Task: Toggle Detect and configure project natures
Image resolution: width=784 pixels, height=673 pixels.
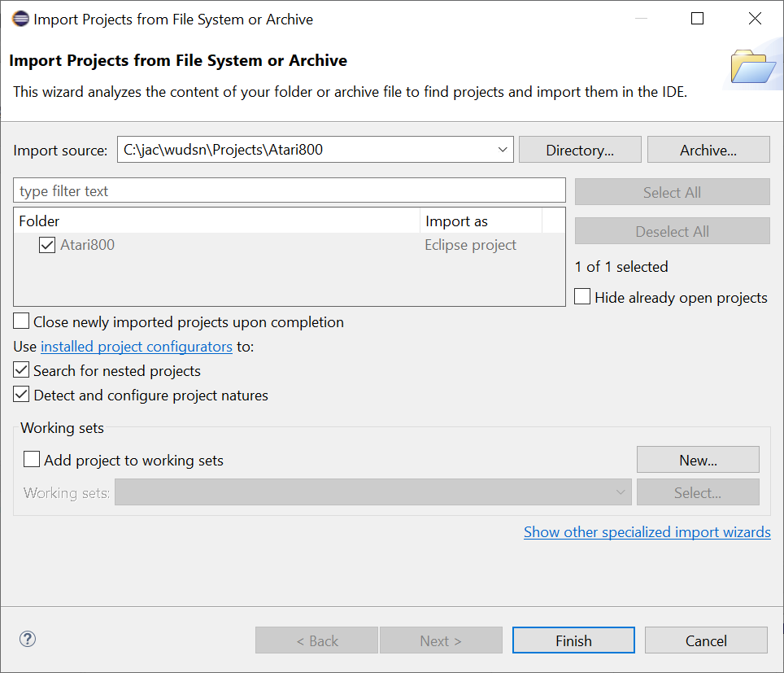Action: [21, 395]
